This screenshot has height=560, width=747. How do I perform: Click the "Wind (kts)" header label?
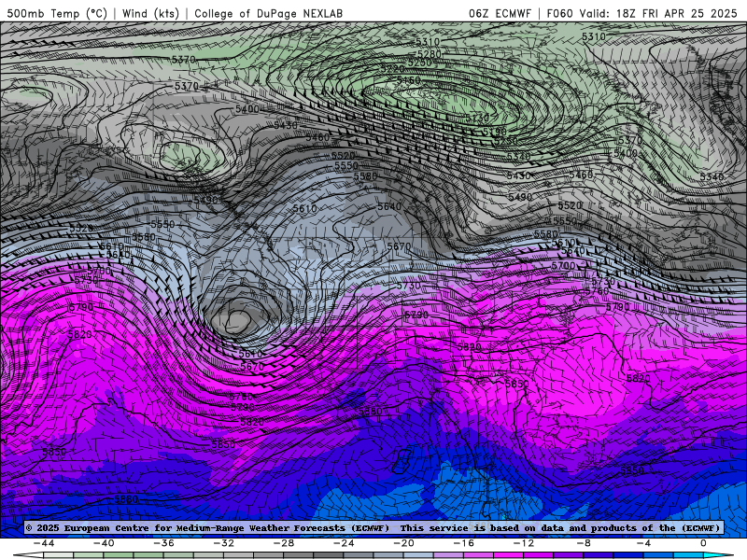pyautogui.click(x=150, y=13)
